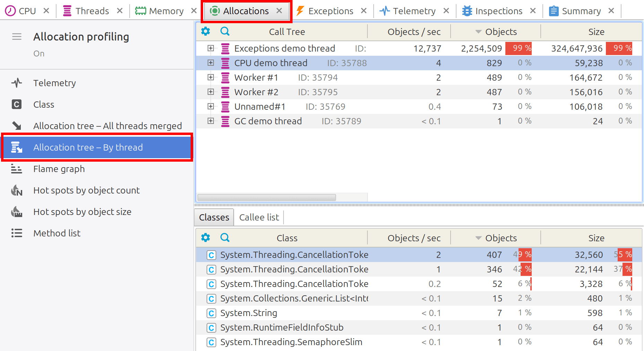Expand the Worker #1 thread node
Image resolution: width=644 pixels, height=351 pixels.
tap(210, 77)
